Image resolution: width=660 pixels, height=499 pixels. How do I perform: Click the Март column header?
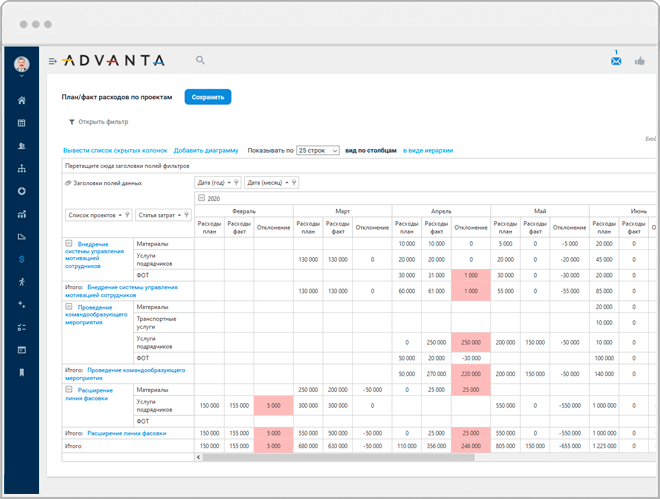coord(342,211)
